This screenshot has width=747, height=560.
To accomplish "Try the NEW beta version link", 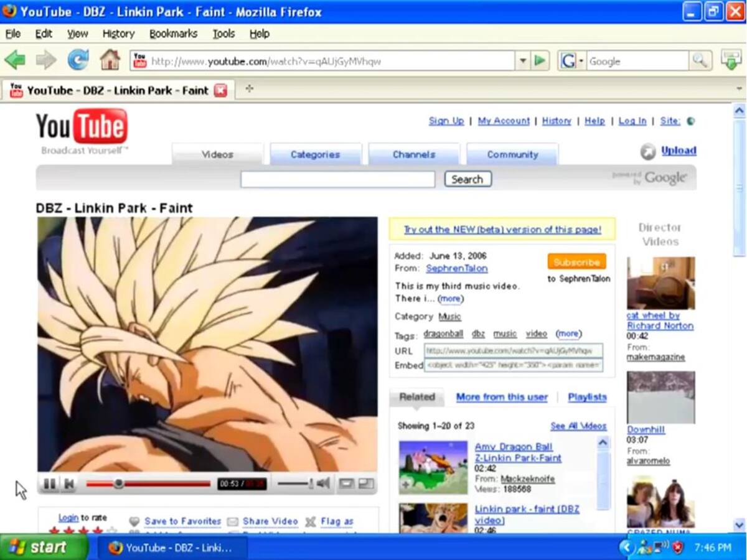I will pos(502,230).
